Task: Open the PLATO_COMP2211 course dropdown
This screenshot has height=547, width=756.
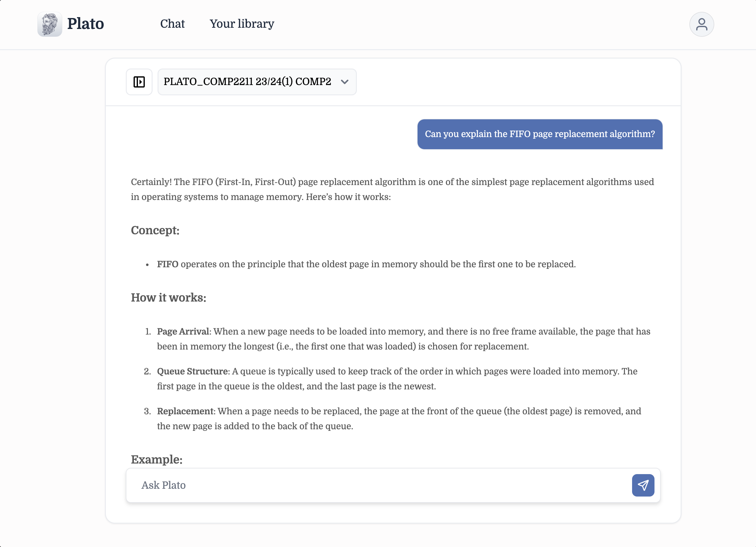Action: point(247,82)
